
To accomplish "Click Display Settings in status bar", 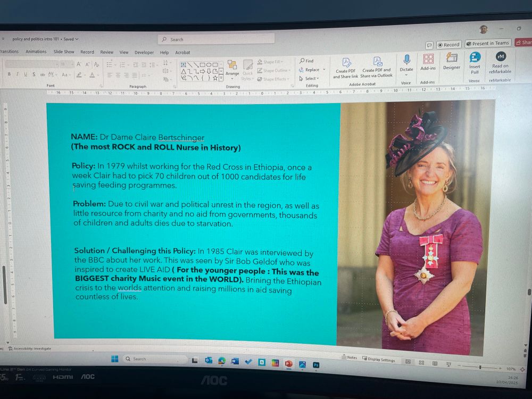I will 379,359.
